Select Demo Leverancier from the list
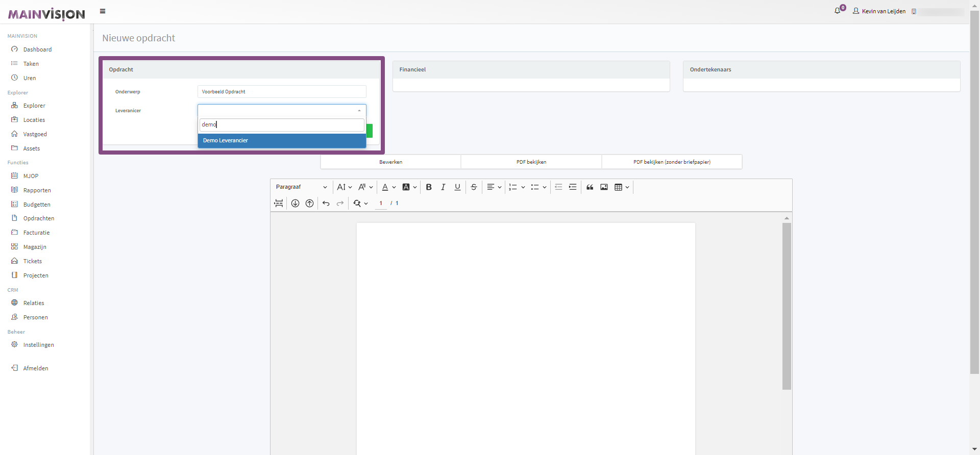Screen dimensions: 980x455 282,141
